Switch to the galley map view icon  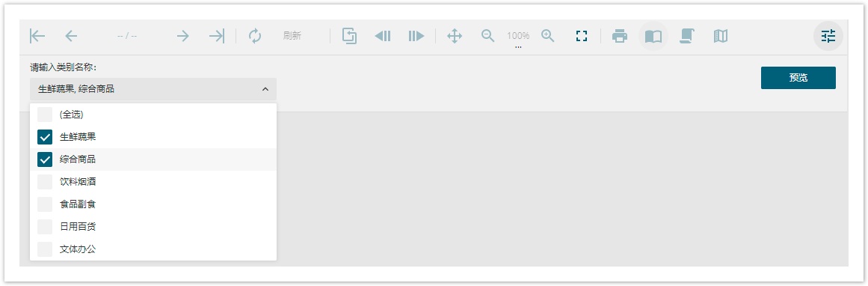point(720,36)
